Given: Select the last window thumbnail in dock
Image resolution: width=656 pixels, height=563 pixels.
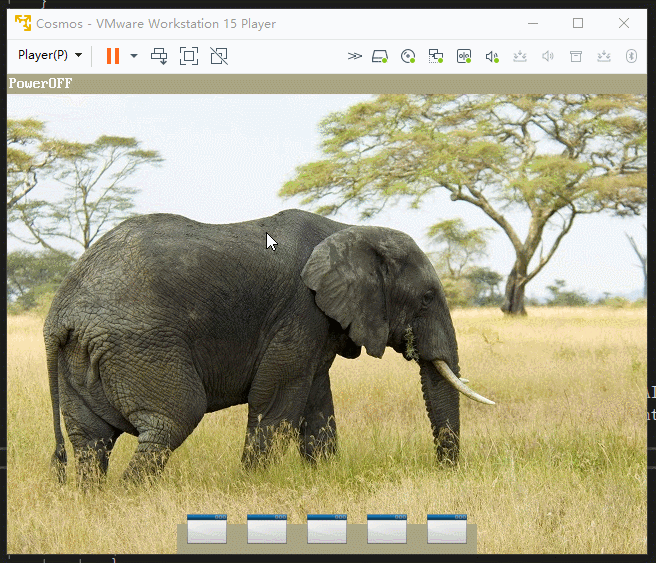Looking at the screenshot, I should tap(447, 529).
